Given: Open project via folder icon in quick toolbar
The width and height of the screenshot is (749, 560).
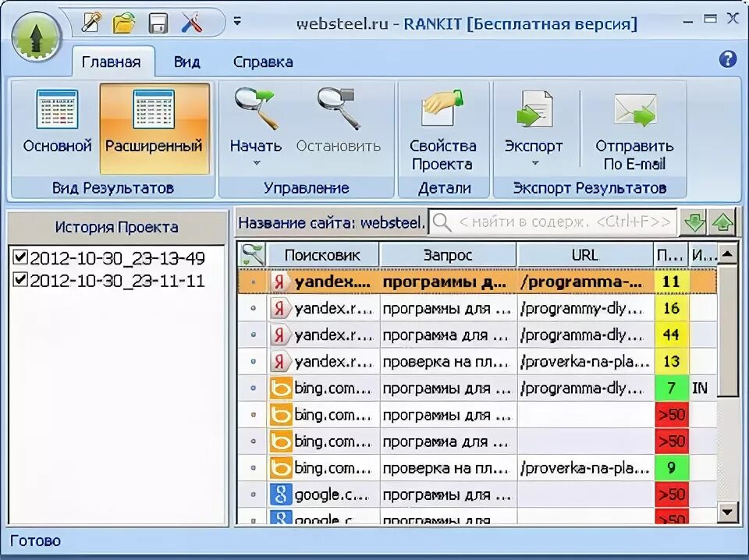Looking at the screenshot, I should (124, 23).
